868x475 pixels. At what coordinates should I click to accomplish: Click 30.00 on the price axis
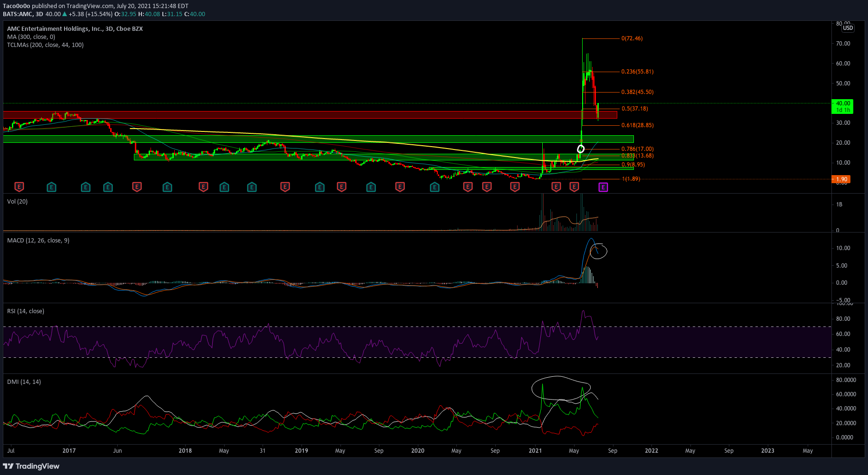(843, 123)
